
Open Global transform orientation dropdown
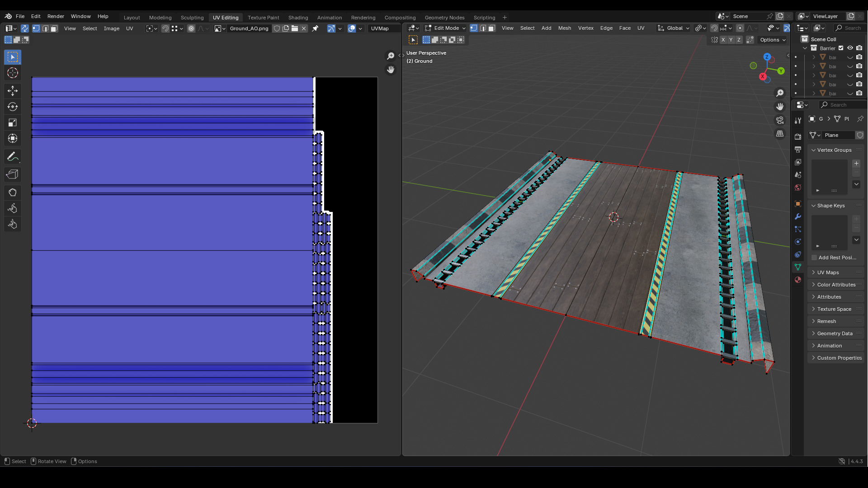coord(674,28)
